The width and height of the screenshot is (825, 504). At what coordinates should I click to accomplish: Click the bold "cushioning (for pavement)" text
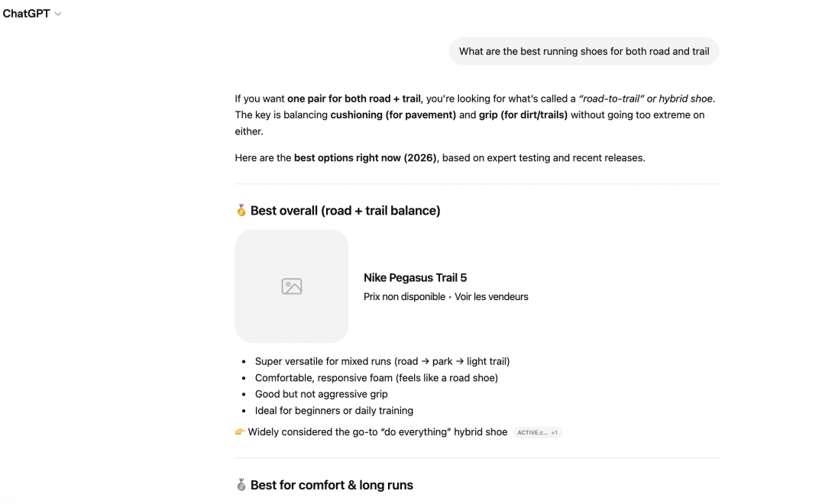pyautogui.click(x=393, y=115)
